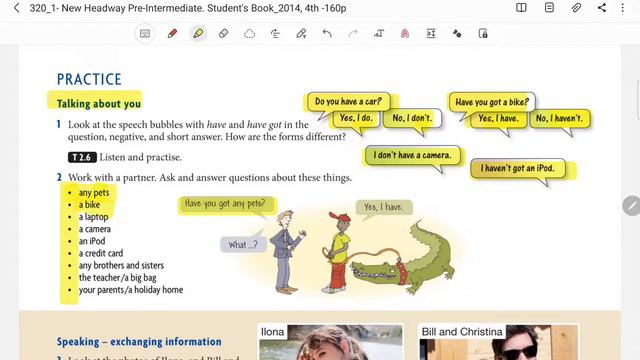Select the Eraser tool
The width and height of the screenshot is (640, 360).
pos(223,33)
